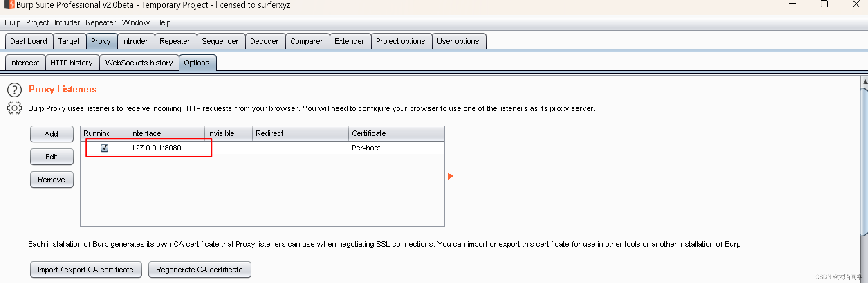Maximize the Burp Suite window

824,4
